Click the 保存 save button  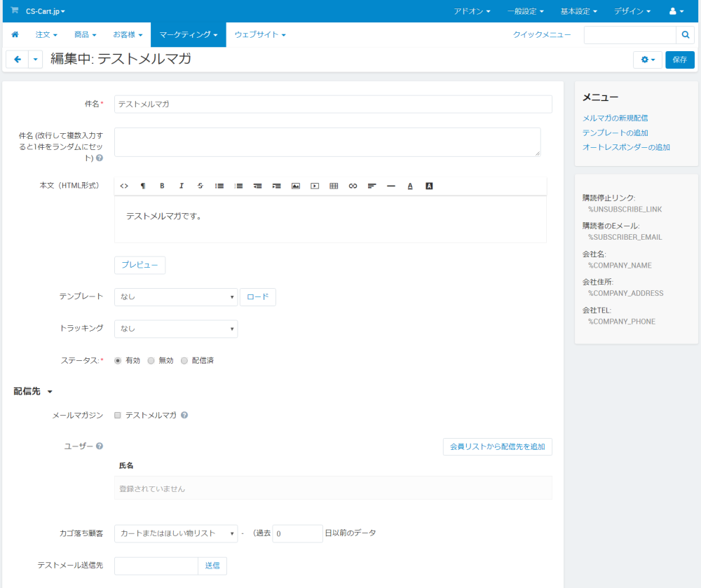tap(679, 60)
